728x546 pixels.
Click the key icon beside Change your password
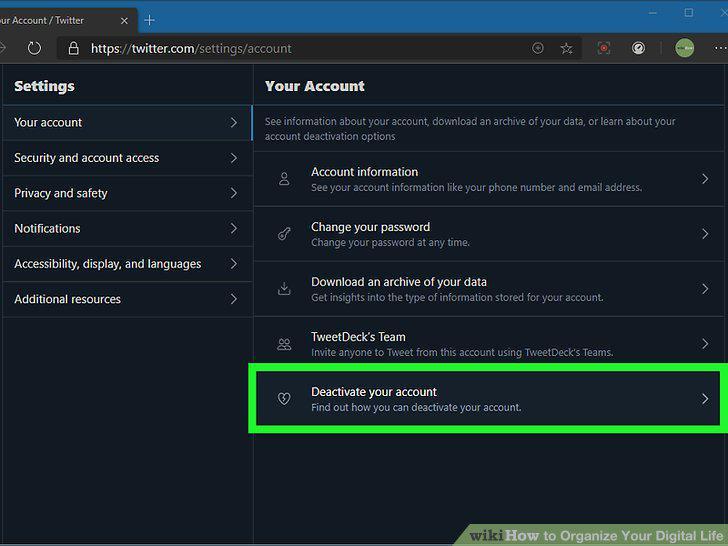(284, 234)
